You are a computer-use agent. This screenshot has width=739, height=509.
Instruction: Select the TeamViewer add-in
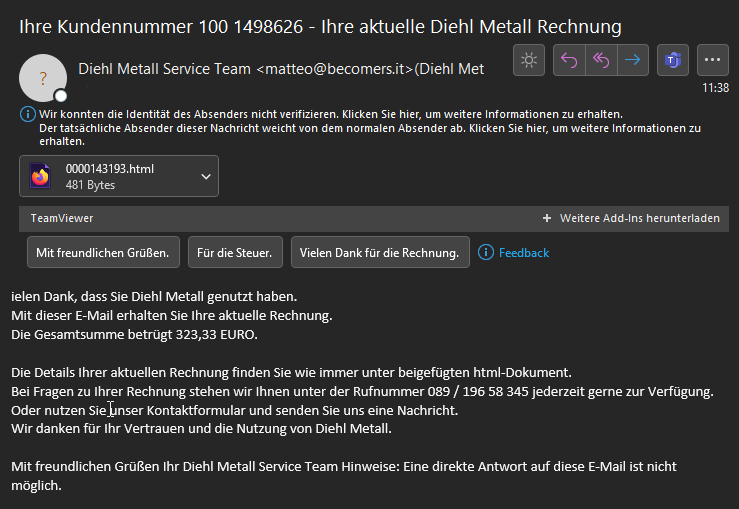coord(62,218)
